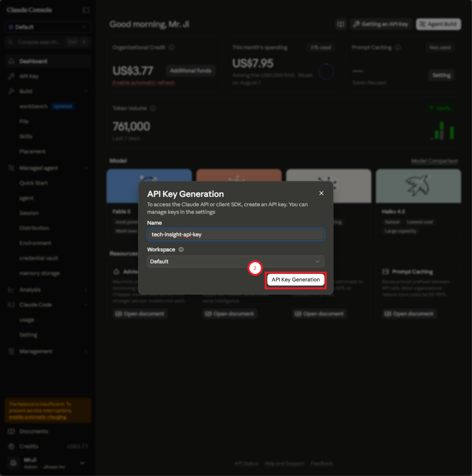The width and height of the screenshot is (472, 476).
Task: Open the Workspace dropdown set to Default
Action: (x=236, y=261)
